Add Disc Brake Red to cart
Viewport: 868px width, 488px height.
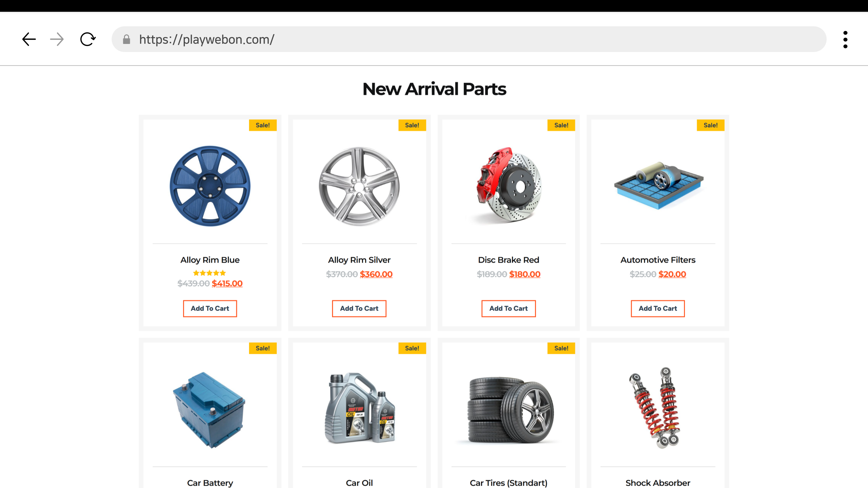coord(508,308)
